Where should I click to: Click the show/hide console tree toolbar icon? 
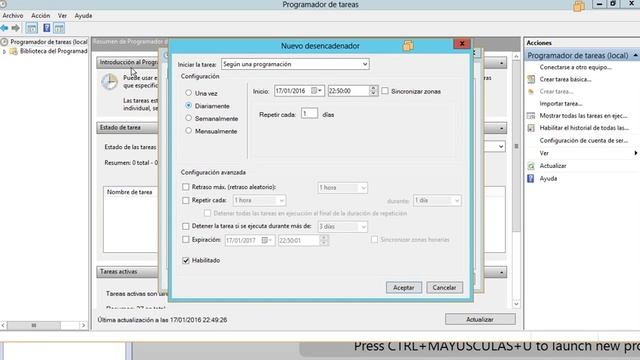(x=31, y=28)
